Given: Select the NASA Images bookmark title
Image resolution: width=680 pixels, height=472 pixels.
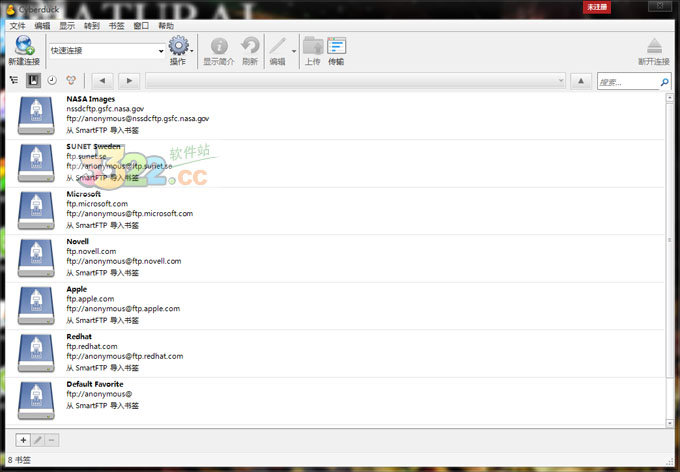Looking at the screenshot, I should pyautogui.click(x=91, y=99).
